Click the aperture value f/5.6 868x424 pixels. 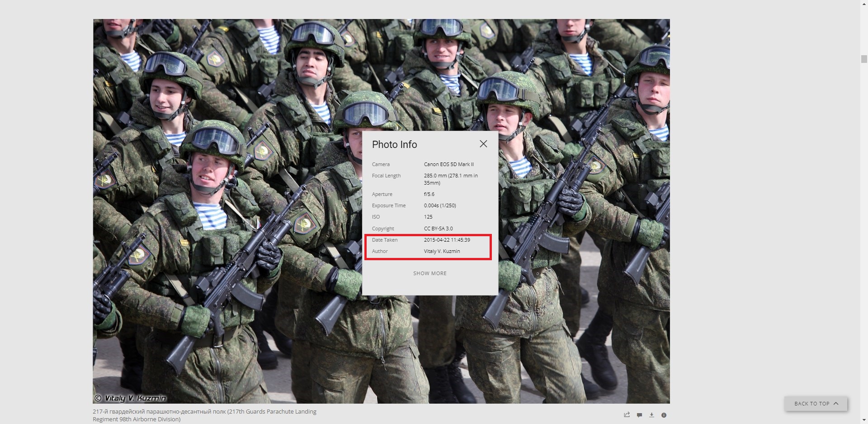click(429, 194)
